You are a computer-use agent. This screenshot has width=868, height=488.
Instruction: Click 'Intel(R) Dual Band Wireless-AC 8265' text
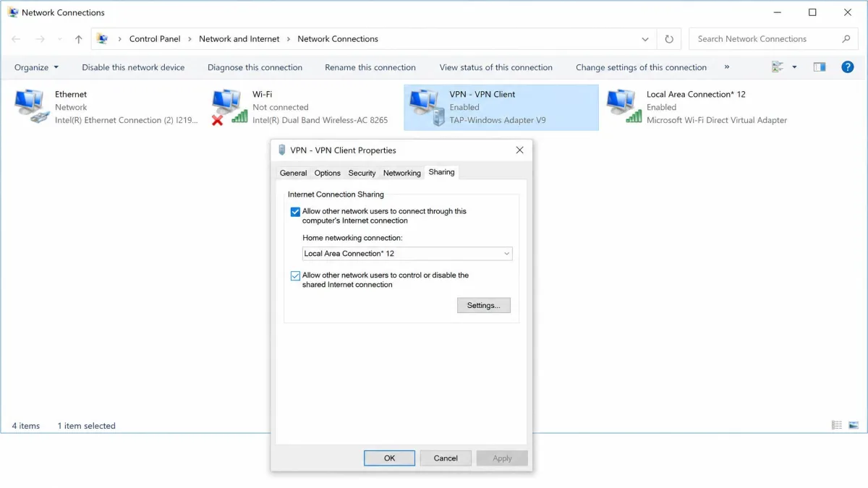coord(320,120)
